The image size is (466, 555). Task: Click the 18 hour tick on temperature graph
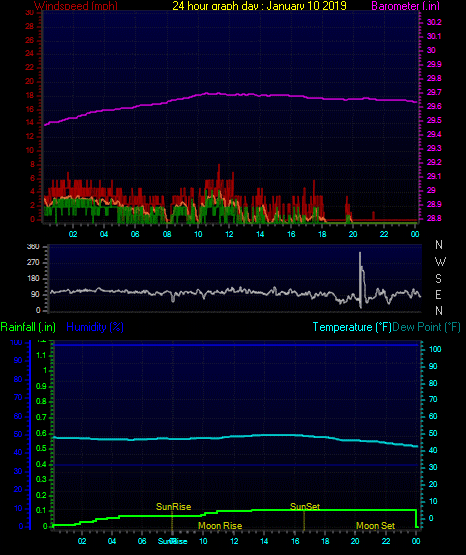tap(325, 541)
